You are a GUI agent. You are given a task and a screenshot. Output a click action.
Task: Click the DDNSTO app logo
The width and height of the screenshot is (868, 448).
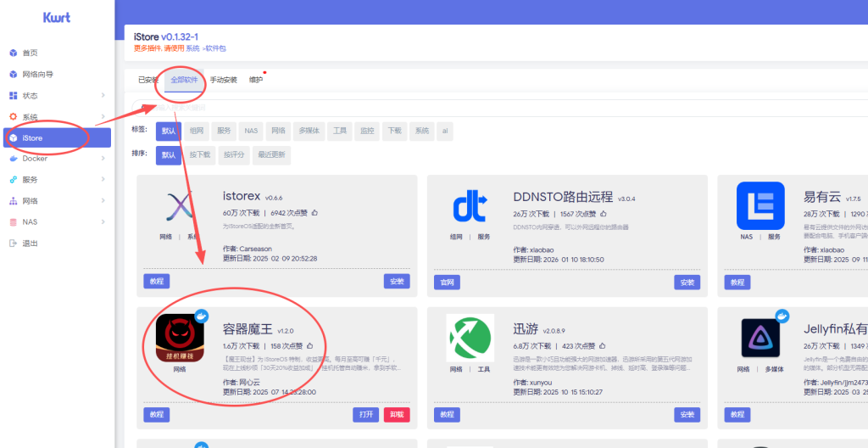click(470, 206)
